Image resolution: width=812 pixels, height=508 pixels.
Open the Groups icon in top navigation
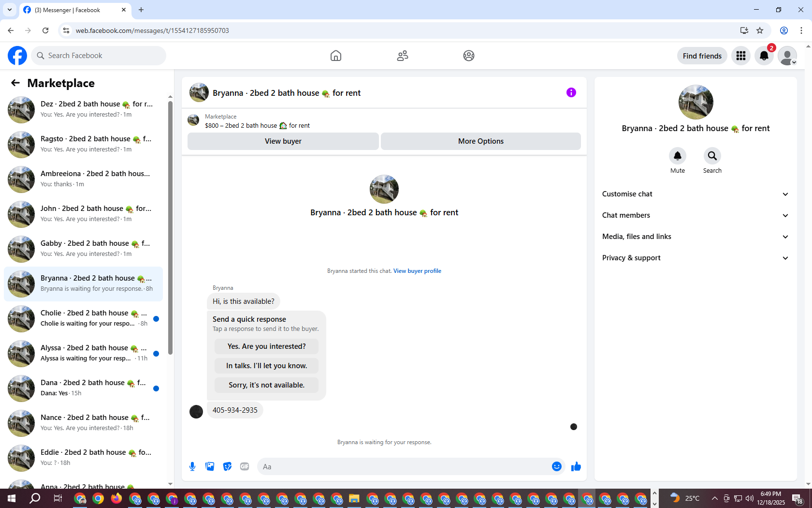pos(469,56)
